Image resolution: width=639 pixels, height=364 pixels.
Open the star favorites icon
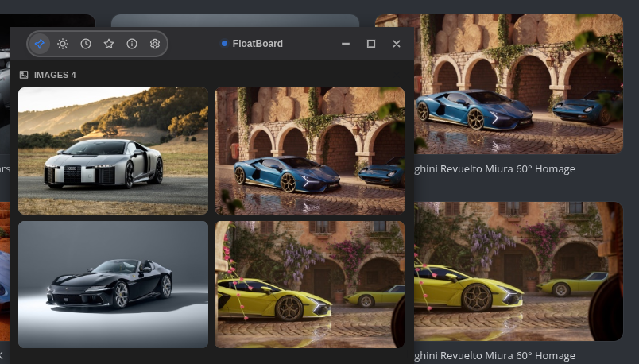[x=109, y=44]
